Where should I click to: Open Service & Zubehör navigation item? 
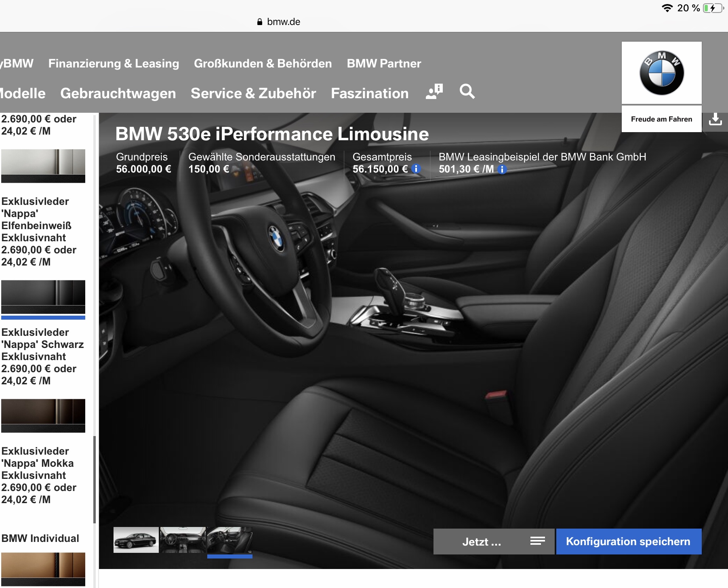point(253,93)
